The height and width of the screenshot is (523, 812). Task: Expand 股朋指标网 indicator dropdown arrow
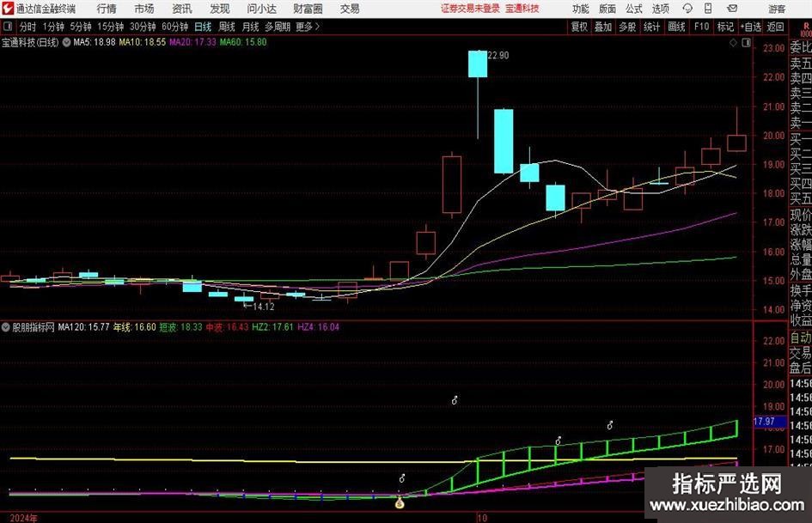coord(6,327)
